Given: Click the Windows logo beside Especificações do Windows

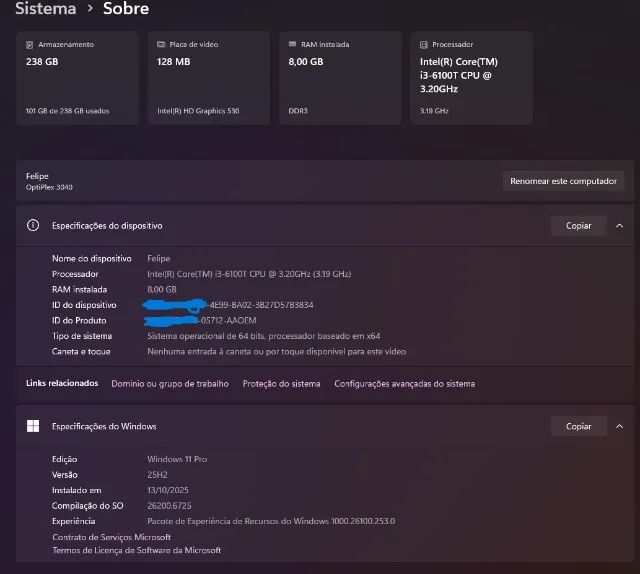Looking at the screenshot, I should 33,426.
